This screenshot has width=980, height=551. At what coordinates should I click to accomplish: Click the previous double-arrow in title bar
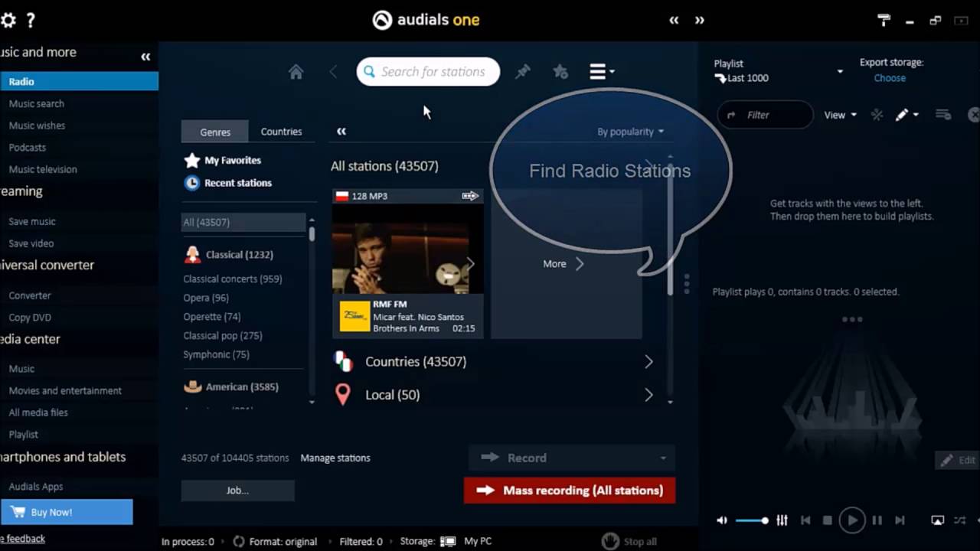tap(674, 21)
